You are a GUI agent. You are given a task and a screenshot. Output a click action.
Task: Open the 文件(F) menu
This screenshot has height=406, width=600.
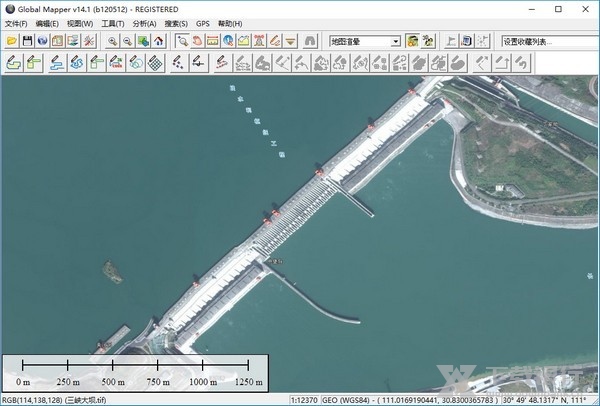click(x=17, y=23)
